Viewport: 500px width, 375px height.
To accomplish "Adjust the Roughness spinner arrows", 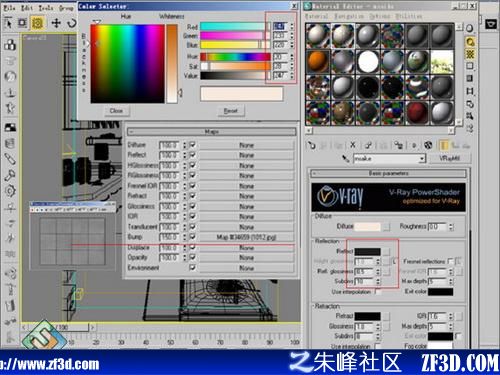I will 451,227.
